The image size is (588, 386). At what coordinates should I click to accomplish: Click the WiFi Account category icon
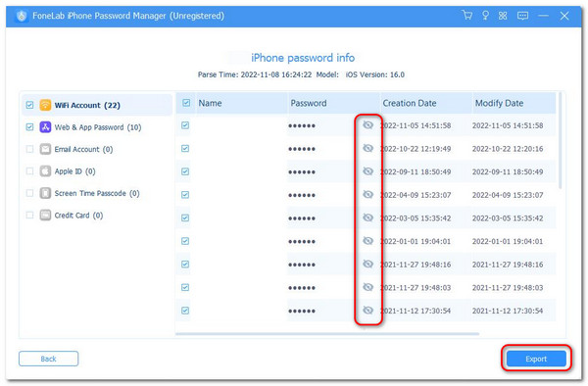point(45,105)
